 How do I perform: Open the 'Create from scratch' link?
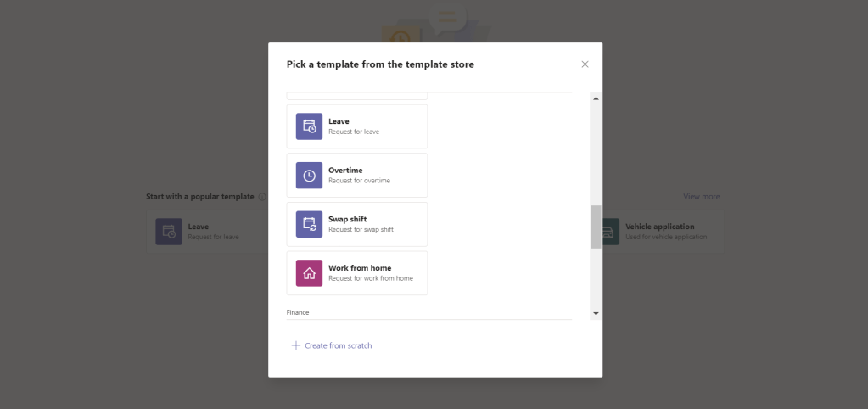pos(338,345)
